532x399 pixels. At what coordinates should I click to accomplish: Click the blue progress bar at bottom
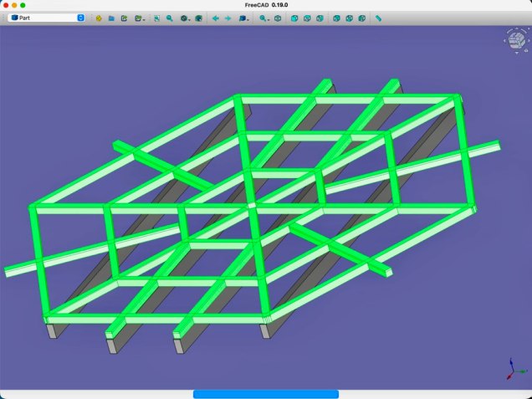click(x=266, y=394)
